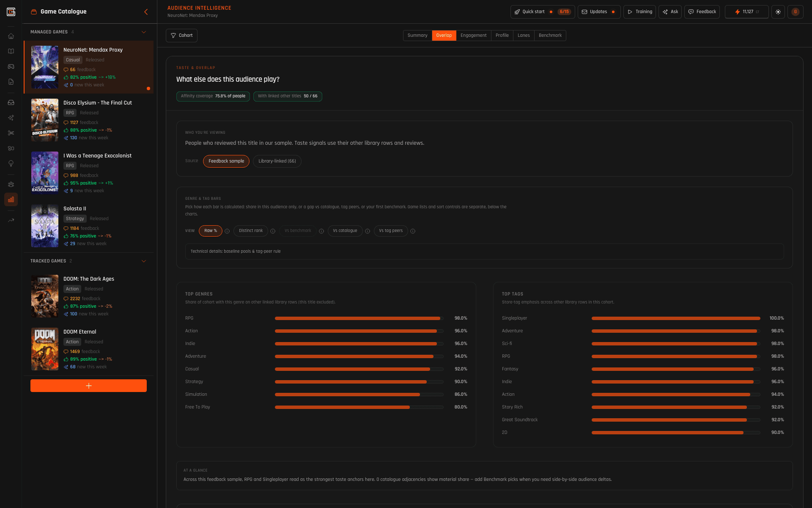812x508 pixels.
Task: Select Disco Elysium game thumbnail
Action: point(45,120)
